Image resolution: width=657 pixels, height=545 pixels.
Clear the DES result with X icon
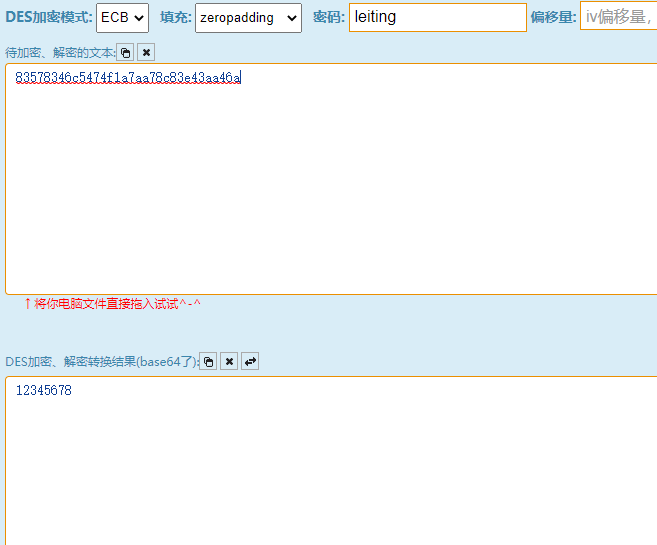229,361
